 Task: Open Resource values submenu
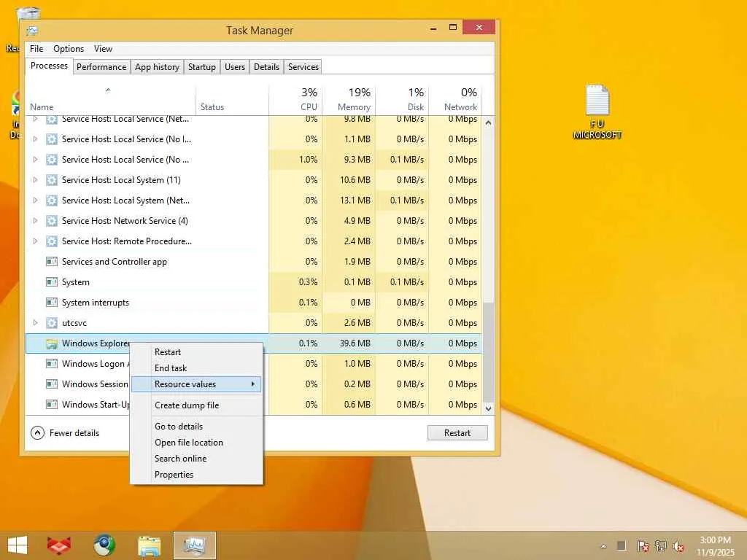point(196,384)
